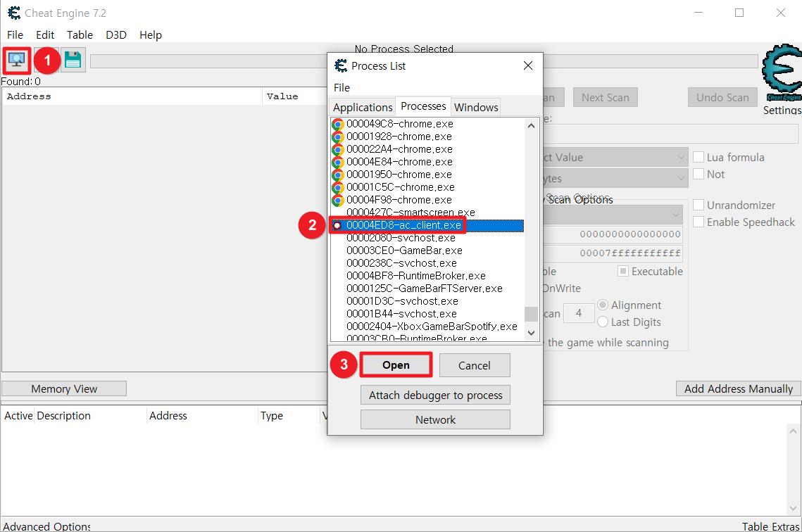802x532 pixels.
Task: Select 00004BF8-RuntimeBroker.exe process
Action: point(427,276)
